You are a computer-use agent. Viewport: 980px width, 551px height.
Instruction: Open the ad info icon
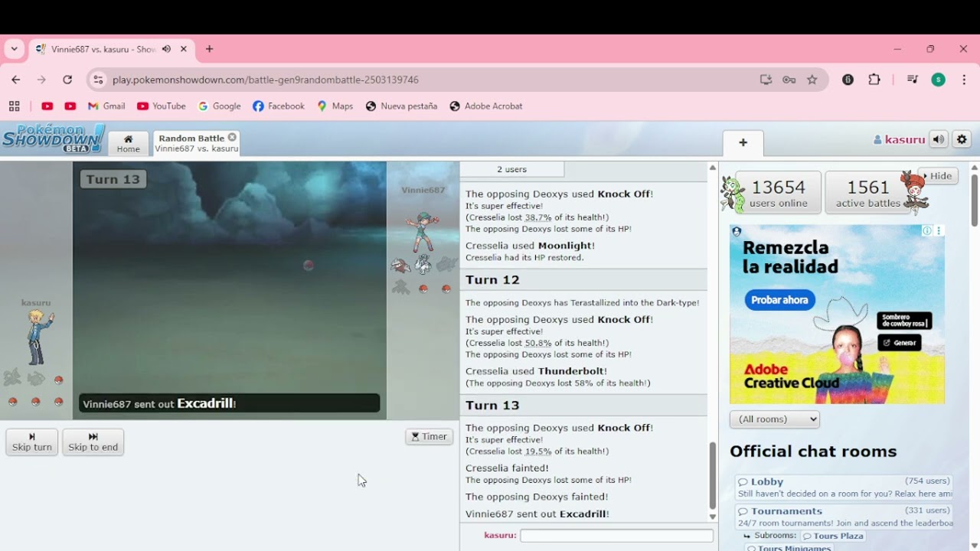click(927, 230)
